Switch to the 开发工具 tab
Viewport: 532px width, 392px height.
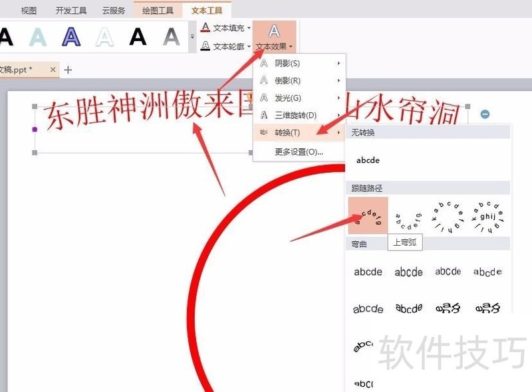click(71, 11)
